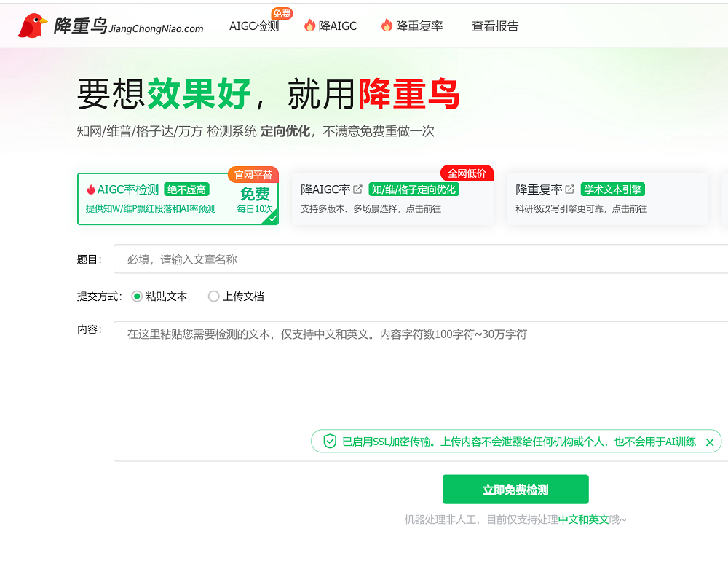The width and height of the screenshot is (728, 561).
Task: Click the 知/维/格子定向优化 green tag
Action: pyautogui.click(x=414, y=189)
